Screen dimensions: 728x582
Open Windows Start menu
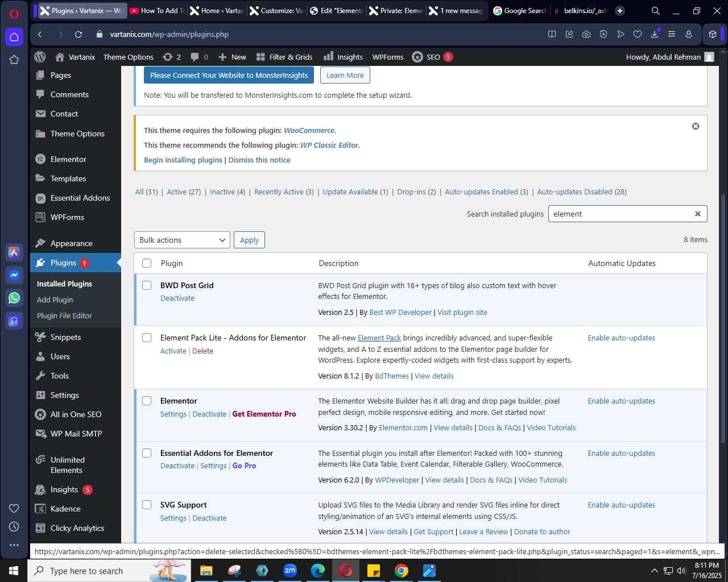click(x=14, y=570)
